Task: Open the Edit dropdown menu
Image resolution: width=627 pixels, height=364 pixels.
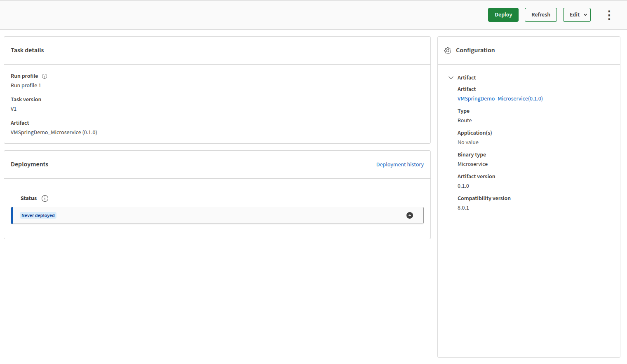Action: [x=577, y=15]
